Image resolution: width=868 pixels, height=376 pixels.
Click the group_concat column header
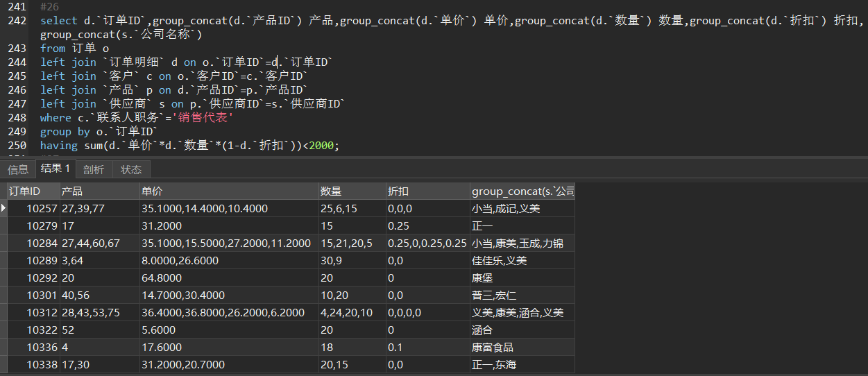pyautogui.click(x=522, y=191)
